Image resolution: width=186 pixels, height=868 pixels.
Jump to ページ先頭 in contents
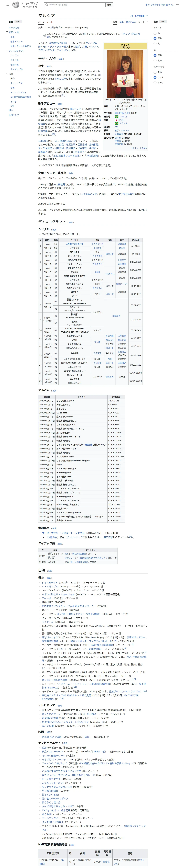coord(14,28)
